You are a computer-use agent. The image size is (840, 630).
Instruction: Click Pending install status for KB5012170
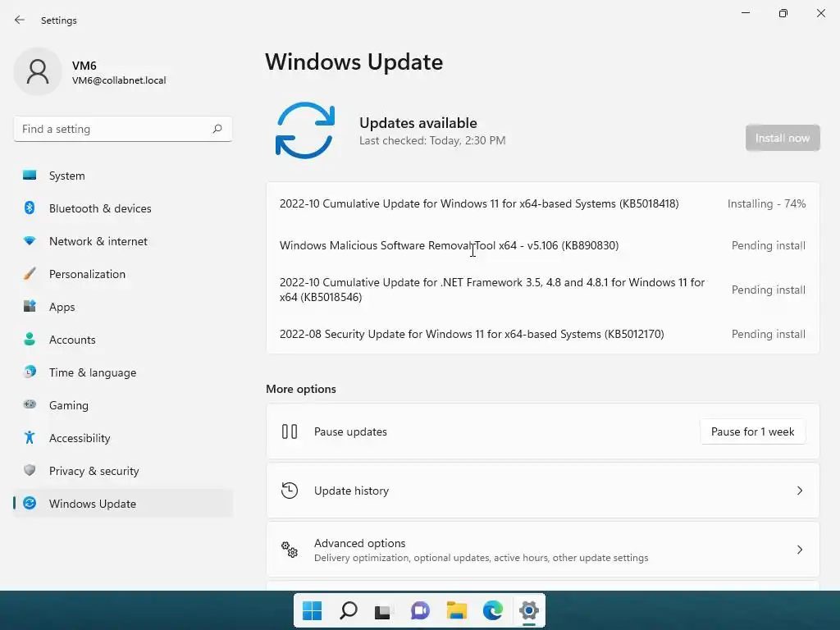point(768,334)
